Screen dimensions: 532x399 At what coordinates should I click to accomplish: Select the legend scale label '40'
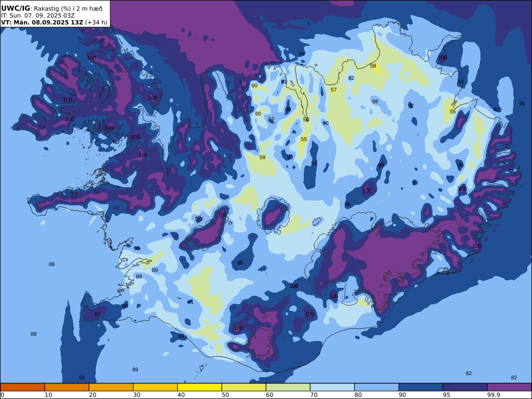pyautogui.click(x=181, y=395)
